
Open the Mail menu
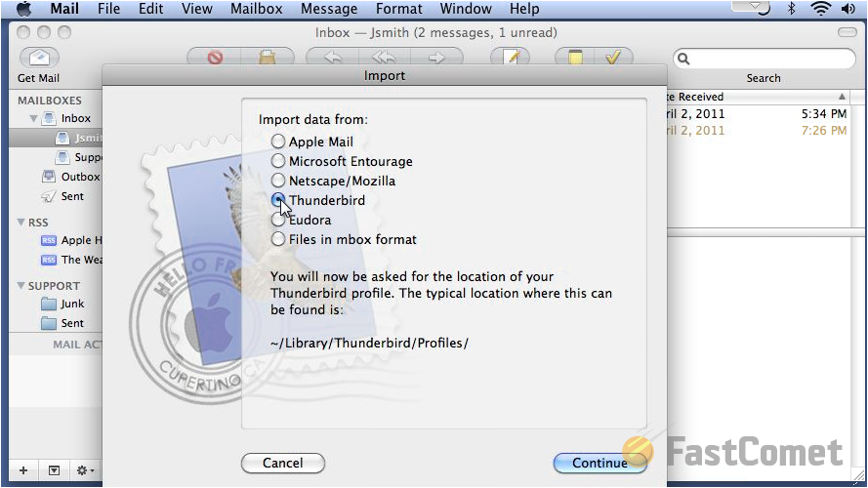tap(64, 9)
